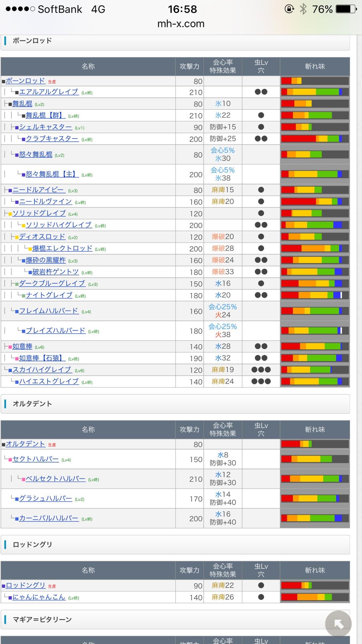Tap the Bluetooth icon in status bar
The width and height of the screenshot is (362, 644).
pyautogui.click(x=303, y=9)
